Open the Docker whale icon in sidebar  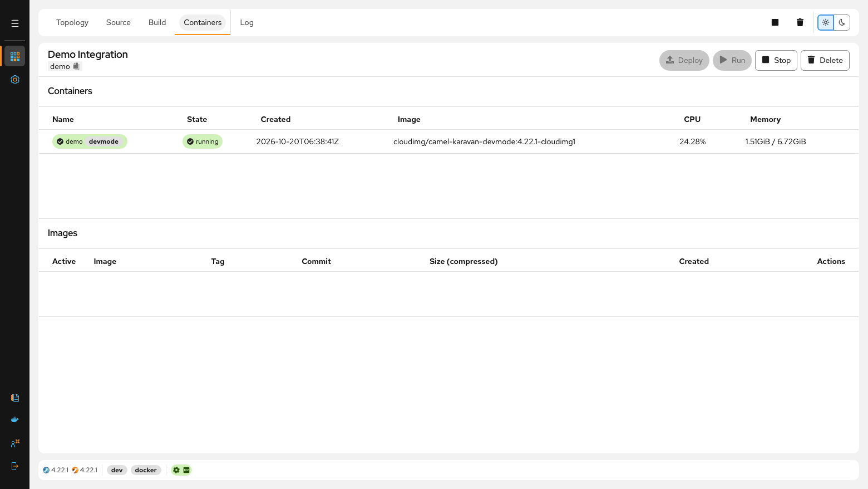click(15, 420)
